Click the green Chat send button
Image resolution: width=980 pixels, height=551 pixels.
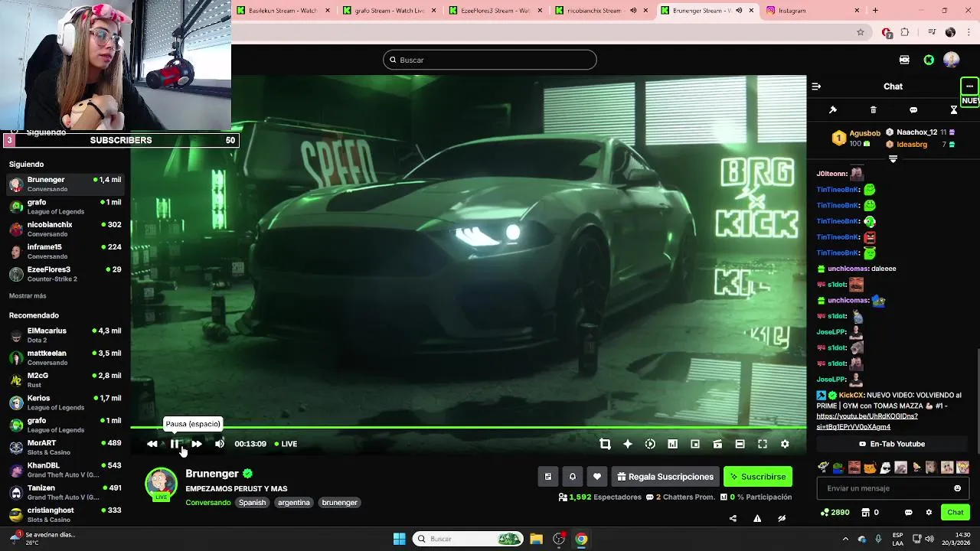pos(955,513)
